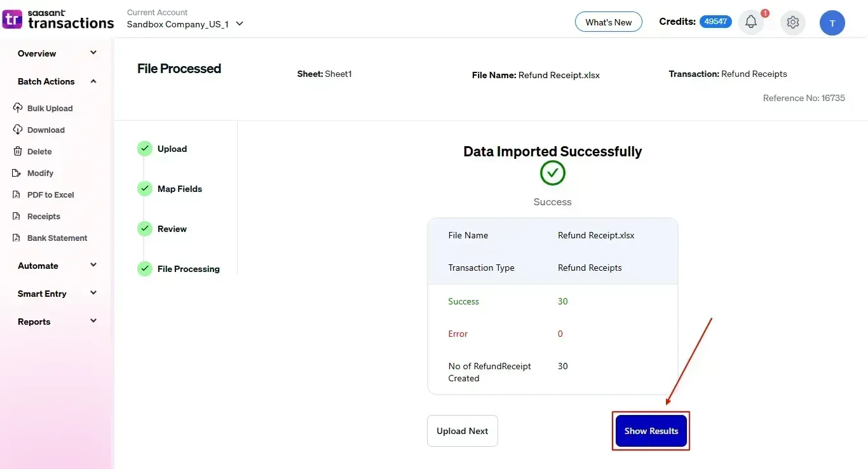Expand the Reports menu section
This screenshot has height=469, width=868.
click(93, 322)
